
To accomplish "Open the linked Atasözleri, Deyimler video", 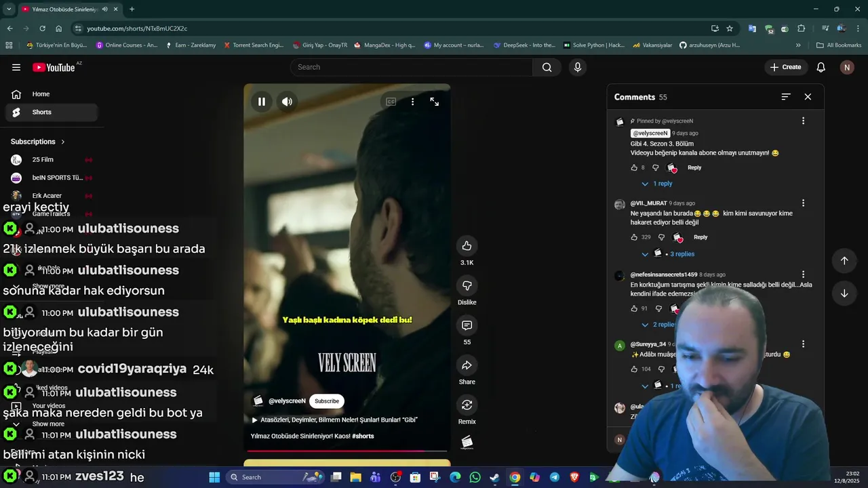I will 335,420.
